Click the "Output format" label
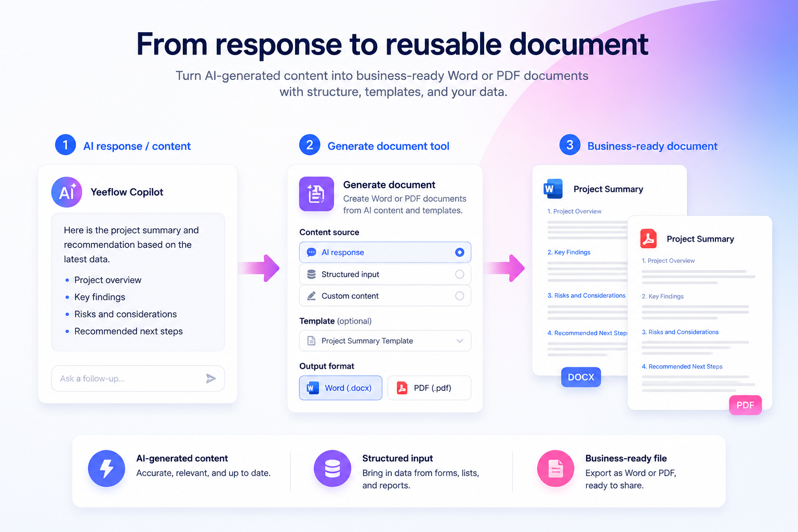The width and height of the screenshot is (798, 532). point(327,366)
